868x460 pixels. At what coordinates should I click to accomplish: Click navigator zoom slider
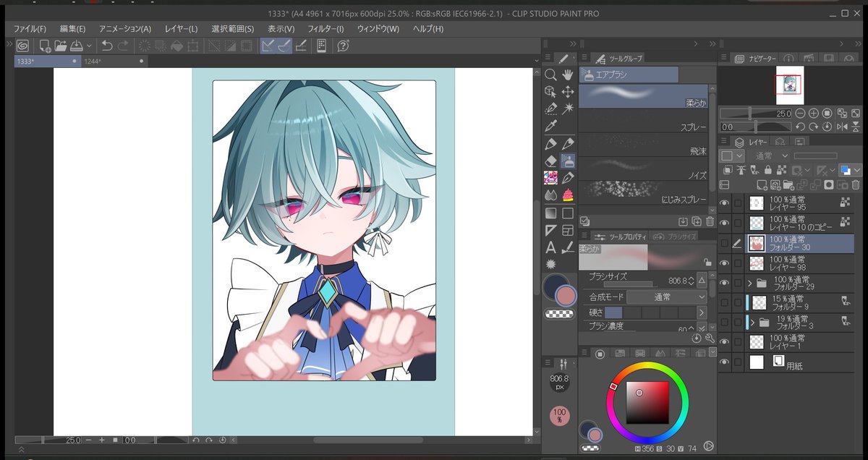(756, 114)
